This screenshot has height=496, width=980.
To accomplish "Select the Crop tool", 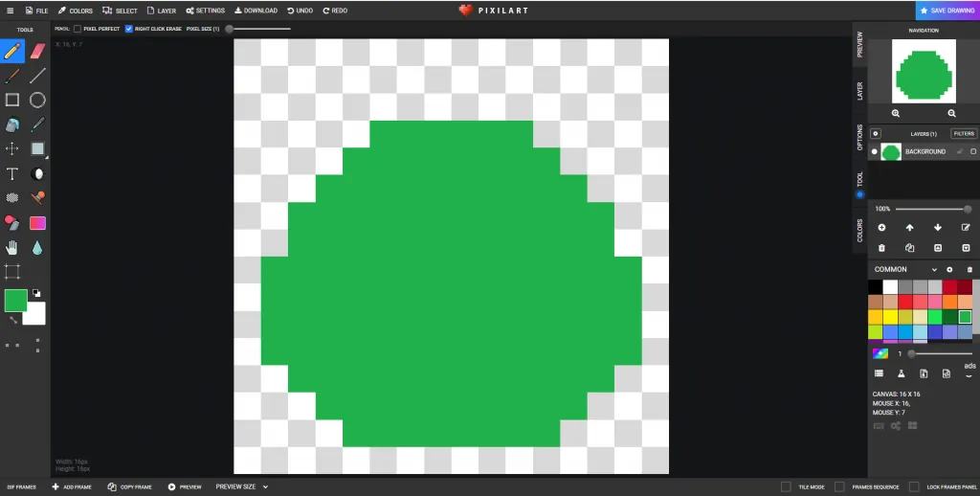I will point(11,271).
